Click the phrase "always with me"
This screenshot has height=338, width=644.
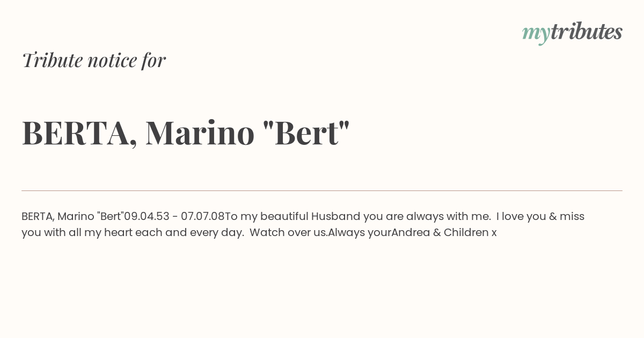click(448, 217)
